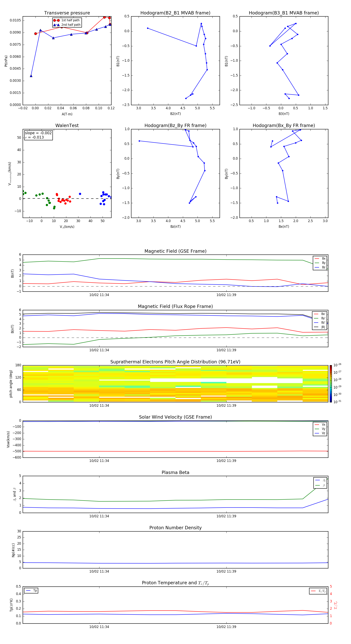Click the 'VA(km/s)' x-axis label
Viewport: 351px width, 644px height.
coord(67,227)
